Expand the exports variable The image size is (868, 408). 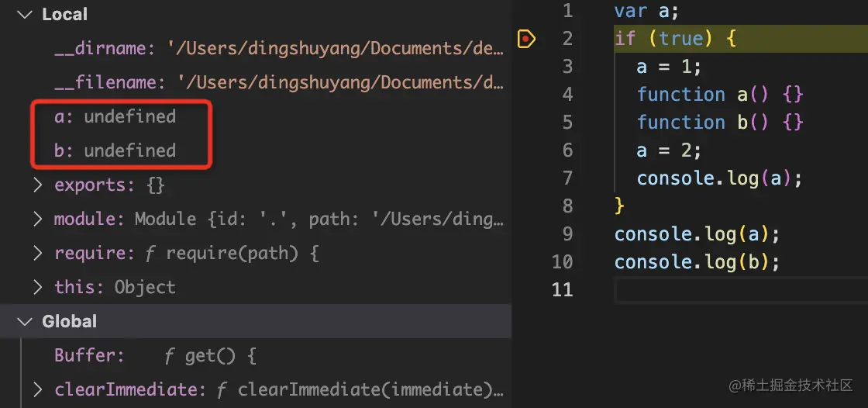click(38, 185)
